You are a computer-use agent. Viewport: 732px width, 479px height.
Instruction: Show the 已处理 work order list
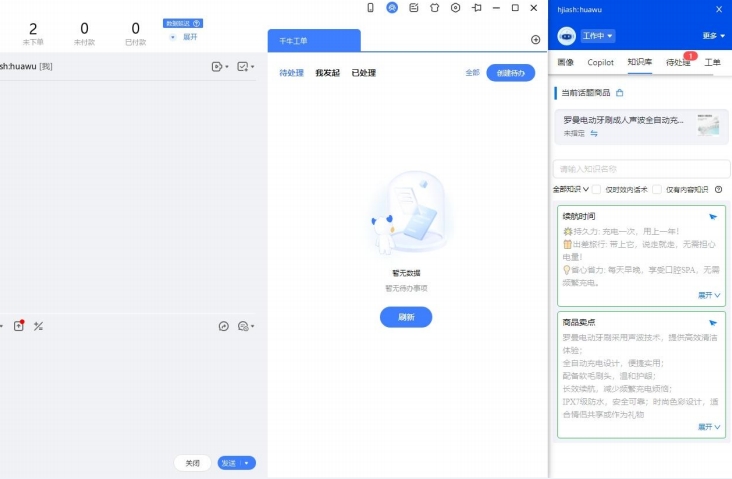click(364, 73)
